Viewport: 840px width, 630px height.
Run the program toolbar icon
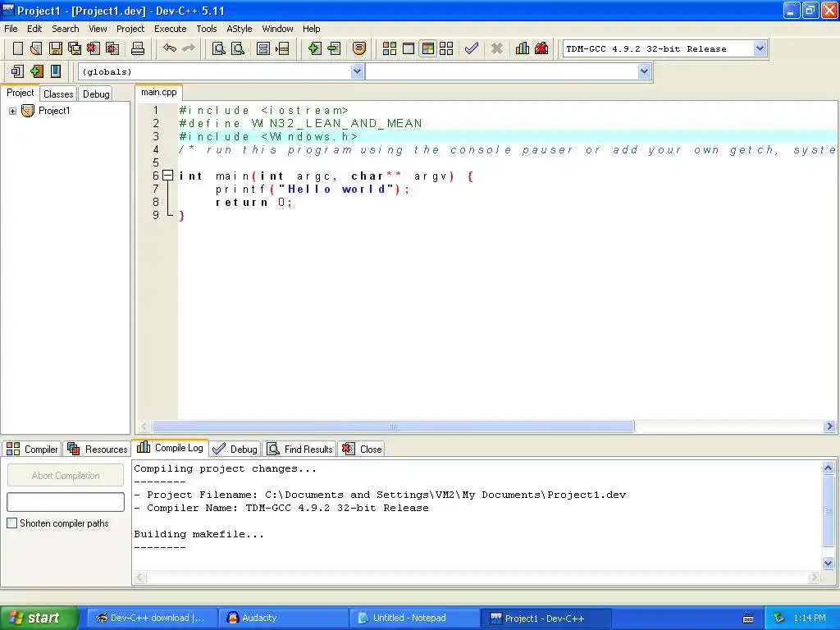tap(409, 48)
